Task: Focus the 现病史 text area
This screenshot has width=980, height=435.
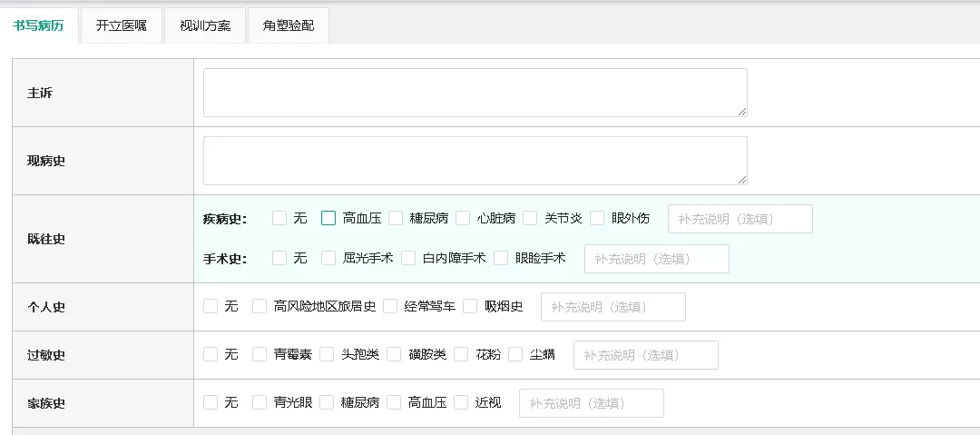Action: (475, 161)
